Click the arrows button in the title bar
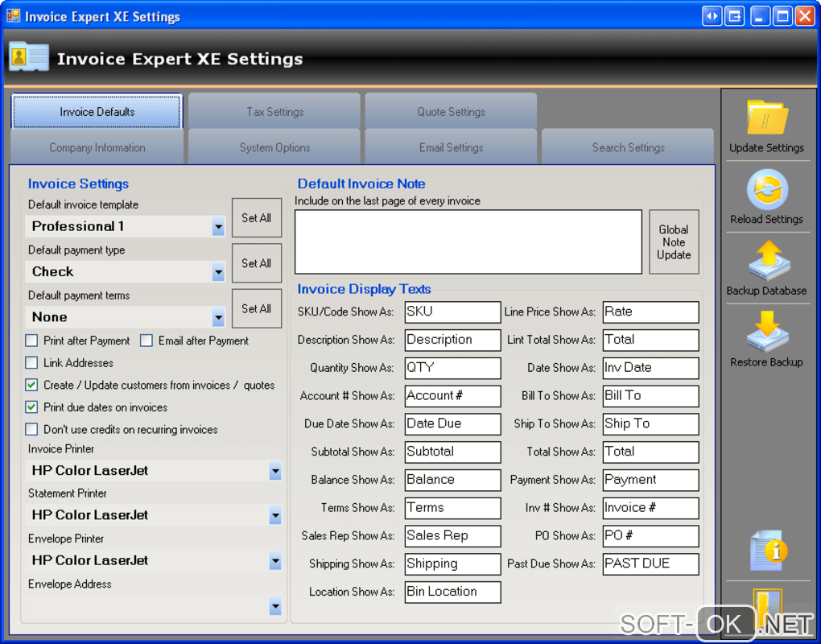The height and width of the screenshot is (644, 821). tap(712, 16)
